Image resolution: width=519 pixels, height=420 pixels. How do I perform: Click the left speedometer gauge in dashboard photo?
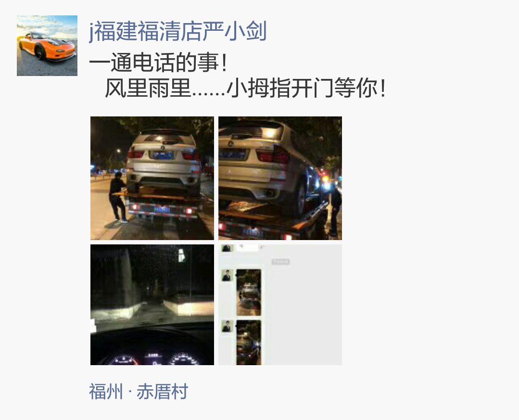click(124, 360)
